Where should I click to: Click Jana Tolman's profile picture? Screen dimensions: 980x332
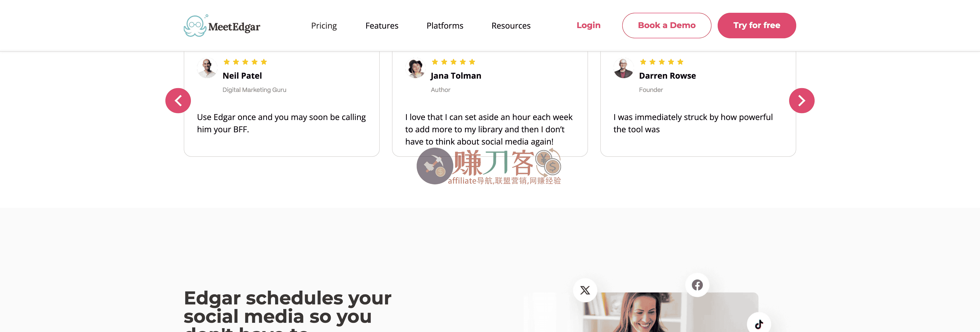tap(415, 68)
